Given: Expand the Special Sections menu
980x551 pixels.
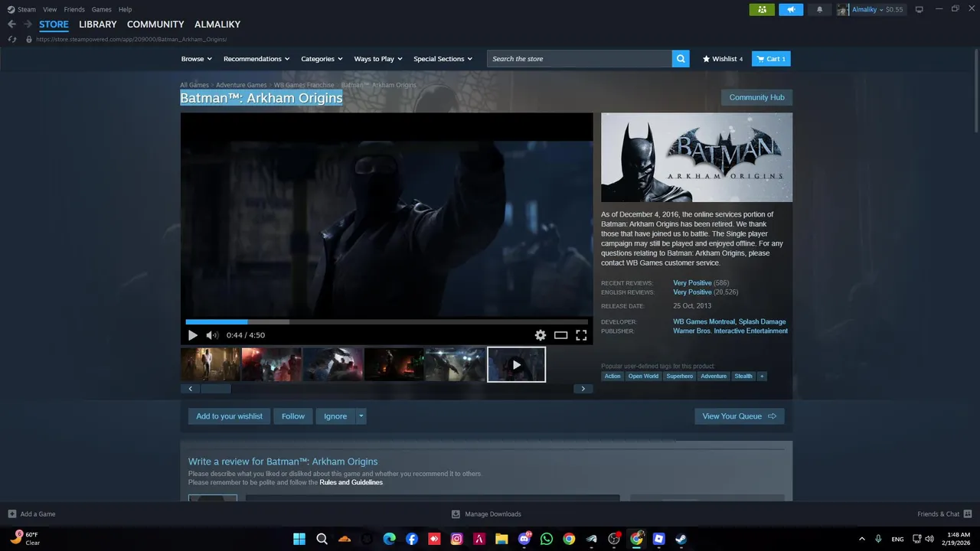Looking at the screenshot, I should [x=443, y=59].
